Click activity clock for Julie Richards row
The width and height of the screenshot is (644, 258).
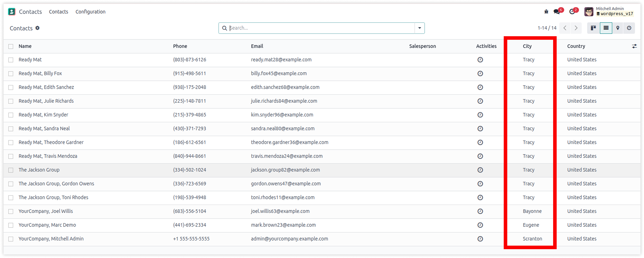(480, 101)
